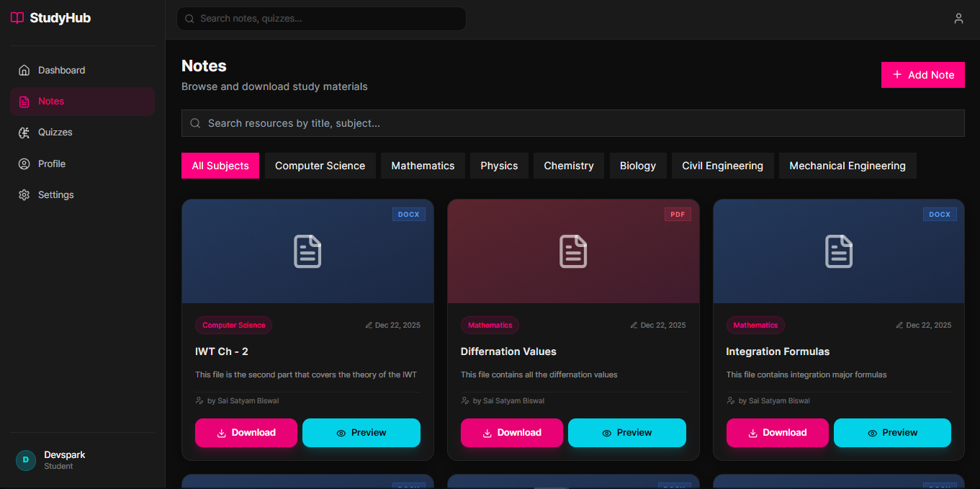Preview the Differnation Values note
This screenshot has height=489, width=980.
(x=626, y=433)
